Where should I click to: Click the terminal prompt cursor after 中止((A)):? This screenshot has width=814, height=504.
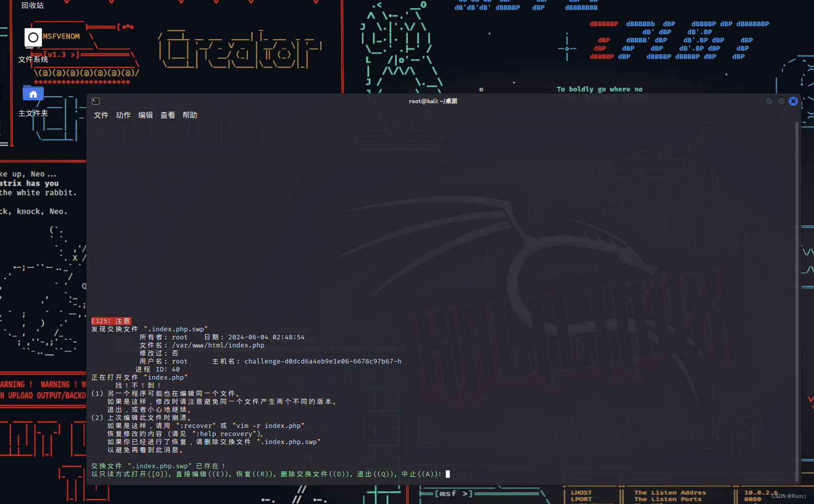448,474
